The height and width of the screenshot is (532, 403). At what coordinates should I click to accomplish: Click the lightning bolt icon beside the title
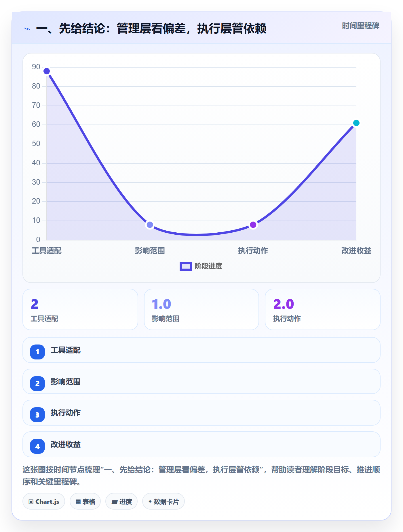point(27,29)
